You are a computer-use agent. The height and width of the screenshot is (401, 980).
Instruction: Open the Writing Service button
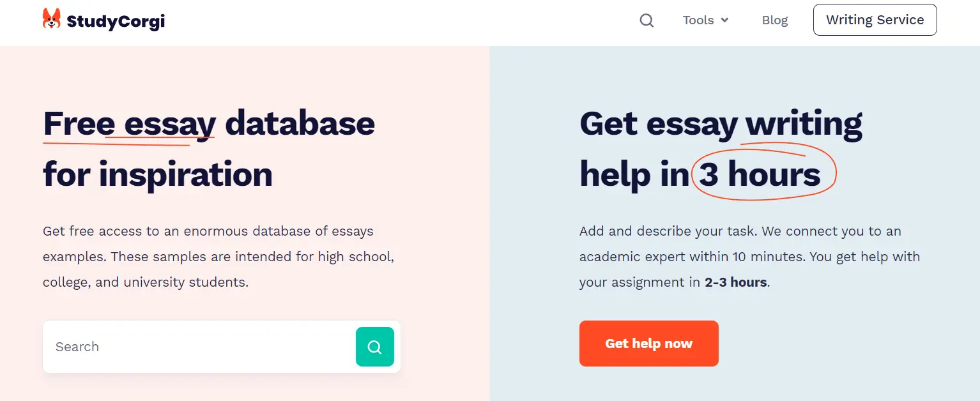coord(875,20)
